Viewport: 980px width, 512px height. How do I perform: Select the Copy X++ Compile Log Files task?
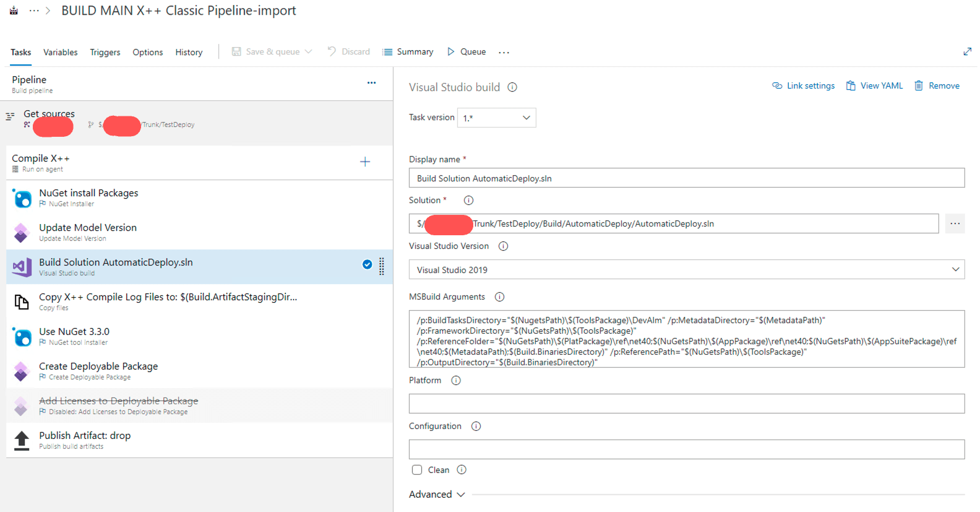point(199,302)
